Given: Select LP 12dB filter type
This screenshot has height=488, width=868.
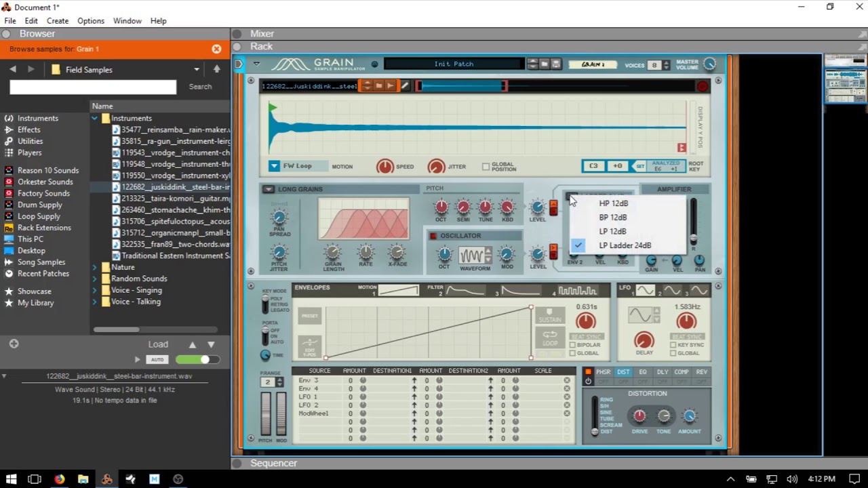Looking at the screenshot, I should pos(613,231).
